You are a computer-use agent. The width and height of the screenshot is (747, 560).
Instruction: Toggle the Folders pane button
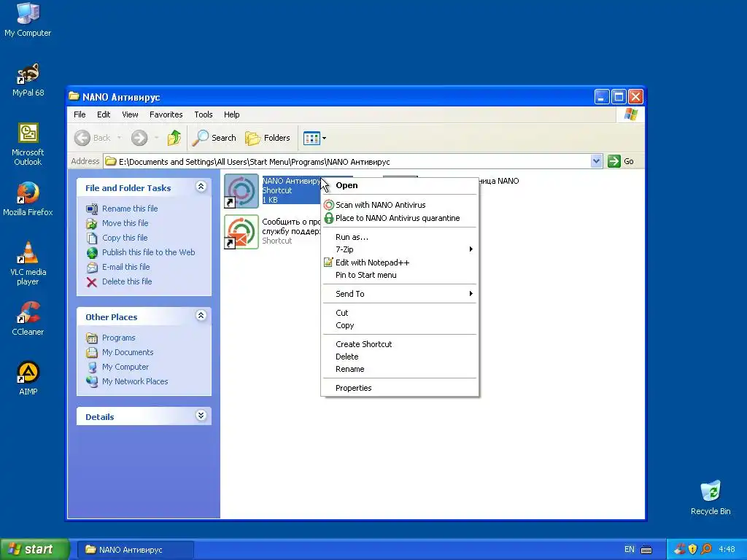267,138
